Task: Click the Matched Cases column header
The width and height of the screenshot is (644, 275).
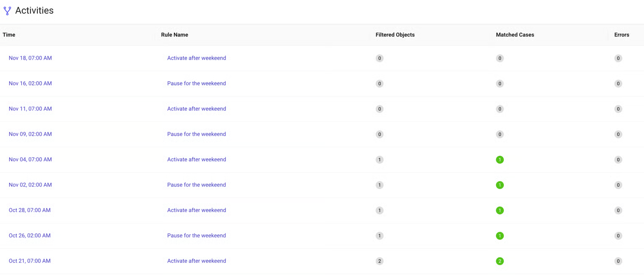Action: tap(515, 35)
